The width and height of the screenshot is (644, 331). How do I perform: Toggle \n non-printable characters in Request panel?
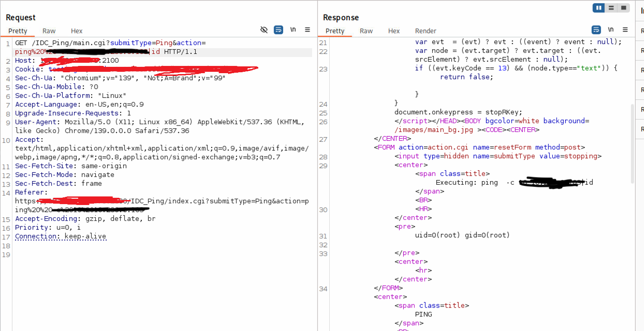tap(293, 30)
